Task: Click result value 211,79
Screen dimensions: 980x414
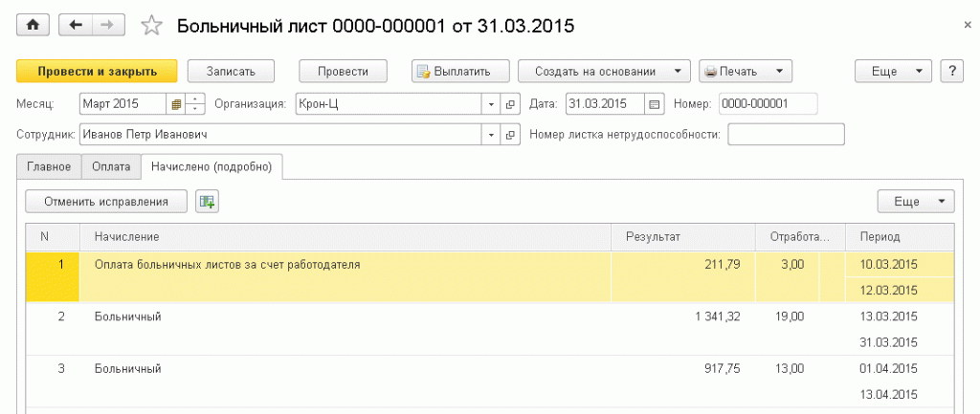Action: (724, 265)
